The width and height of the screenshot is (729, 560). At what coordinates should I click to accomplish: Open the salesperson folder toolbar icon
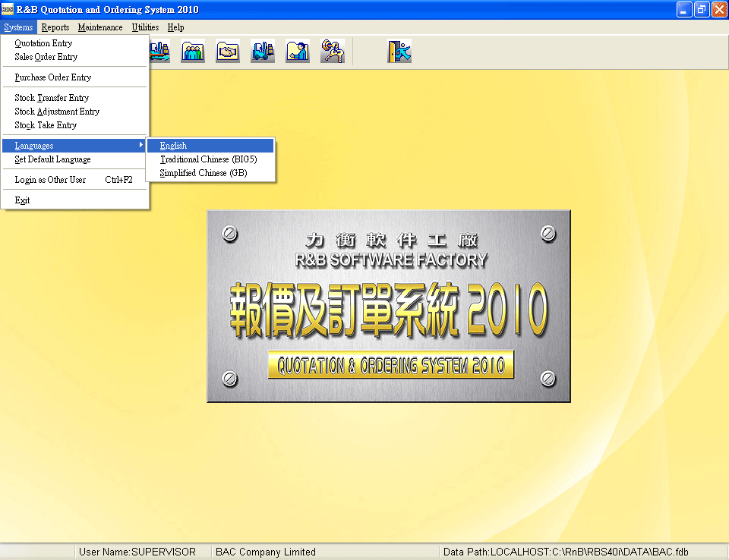pos(298,51)
